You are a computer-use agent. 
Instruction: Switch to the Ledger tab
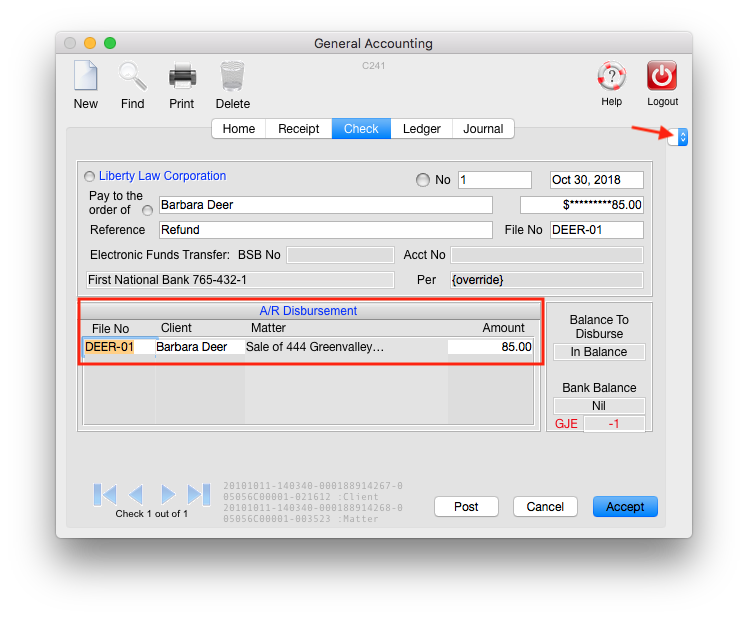click(x=421, y=129)
